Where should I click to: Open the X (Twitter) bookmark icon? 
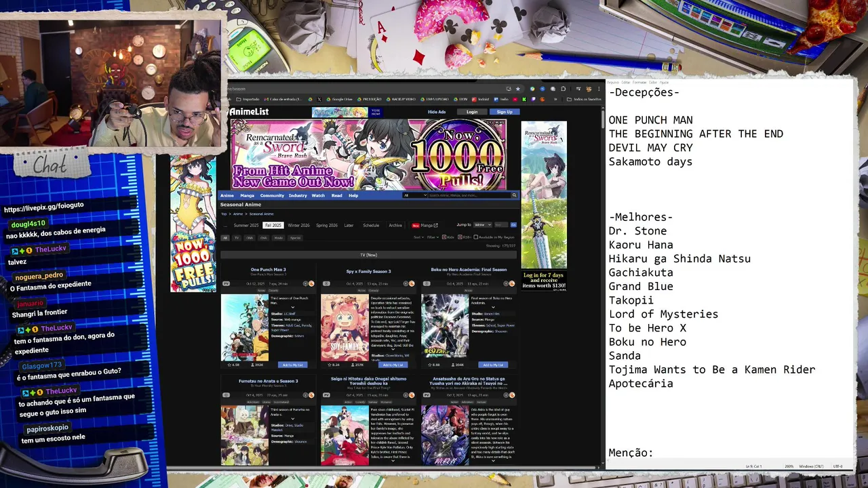319,99
